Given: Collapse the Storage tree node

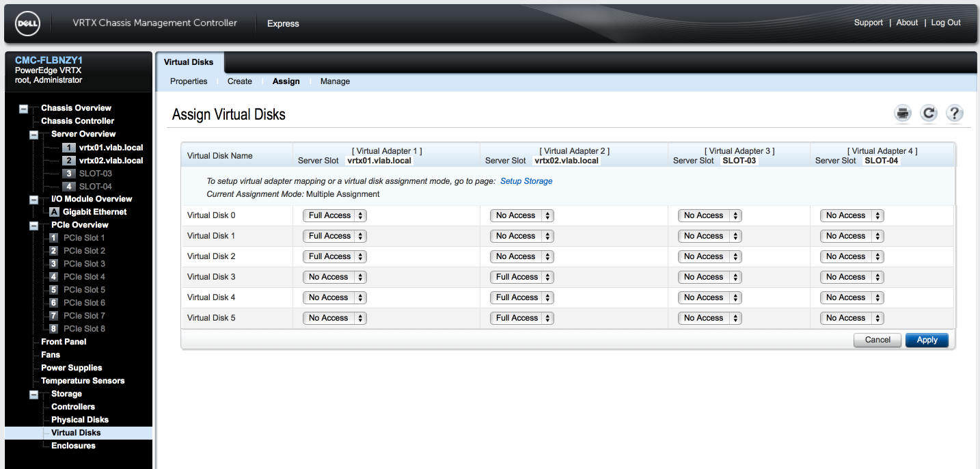Looking at the screenshot, I should 34,394.
